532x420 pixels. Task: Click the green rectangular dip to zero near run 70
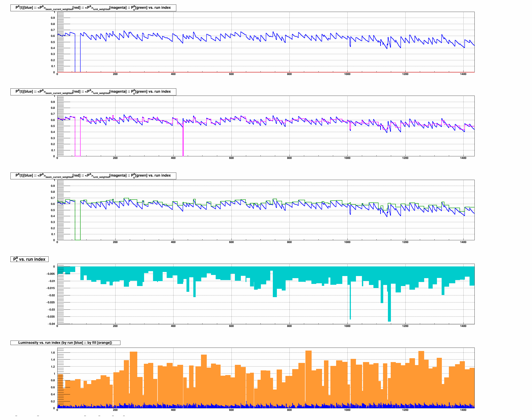point(78,220)
